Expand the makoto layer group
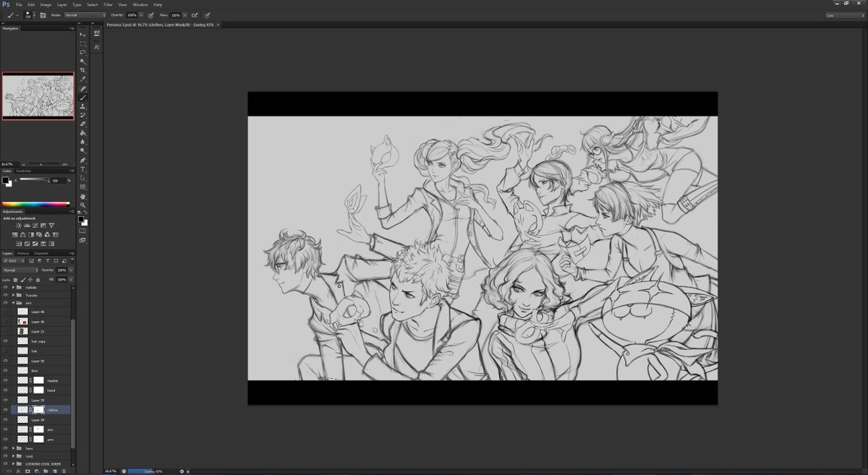The image size is (868, 475). click(13, 287)
